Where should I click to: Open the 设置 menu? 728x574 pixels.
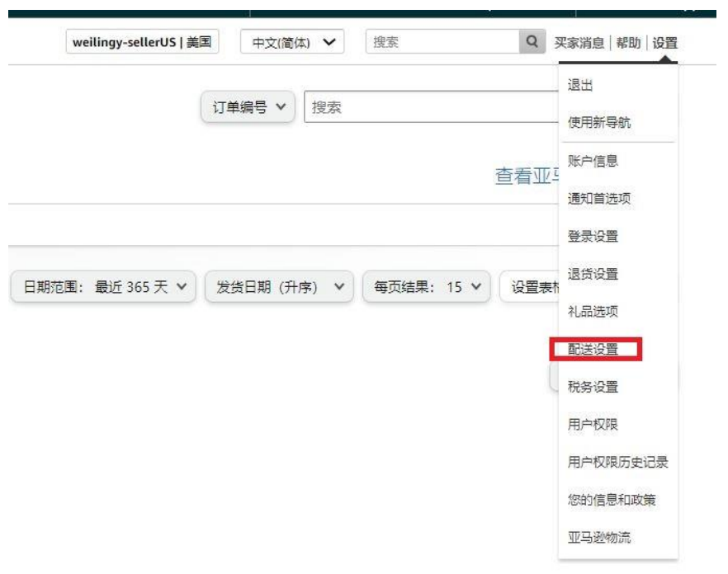click(x=664, y=42)
